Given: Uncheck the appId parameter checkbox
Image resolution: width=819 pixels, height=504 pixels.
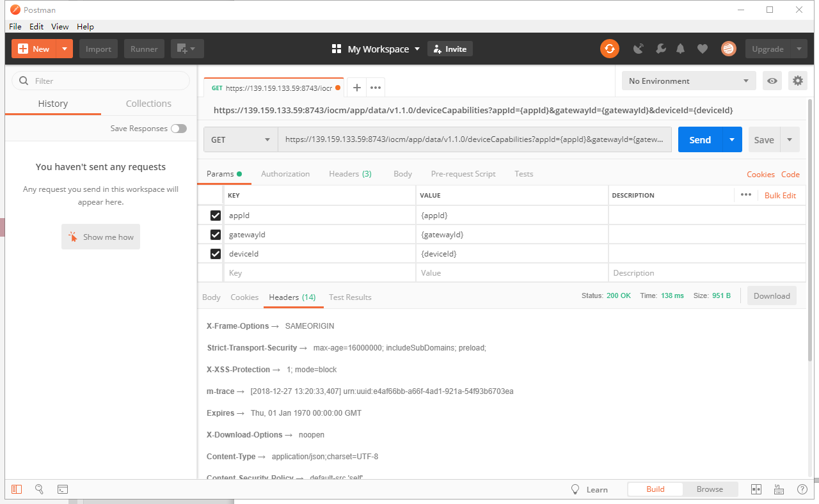Looking at the screenshot, I should point(216,216).
